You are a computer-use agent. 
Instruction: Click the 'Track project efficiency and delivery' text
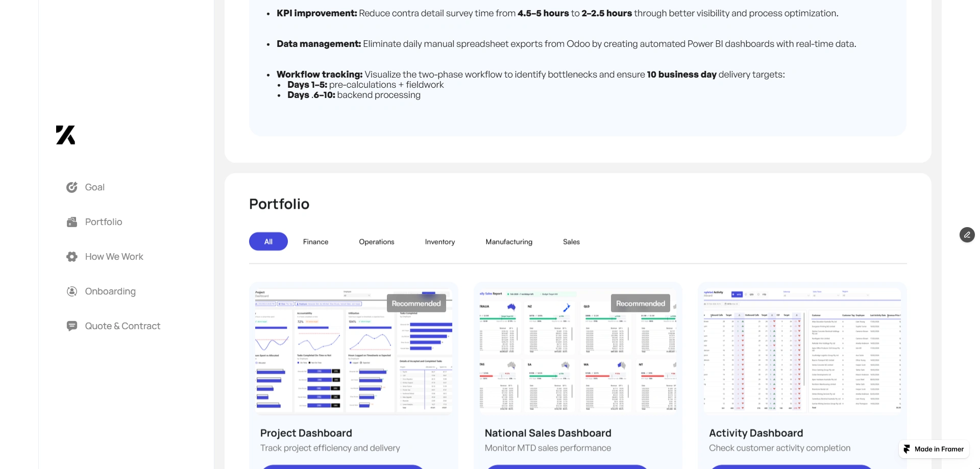pyautogui.click(x=330, y=448)
